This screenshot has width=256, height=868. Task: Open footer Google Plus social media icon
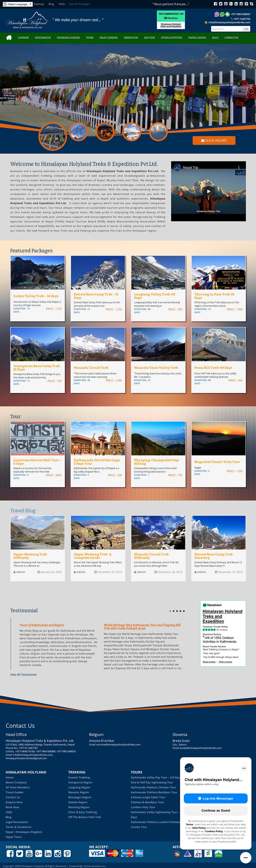[x=39, y=853]
